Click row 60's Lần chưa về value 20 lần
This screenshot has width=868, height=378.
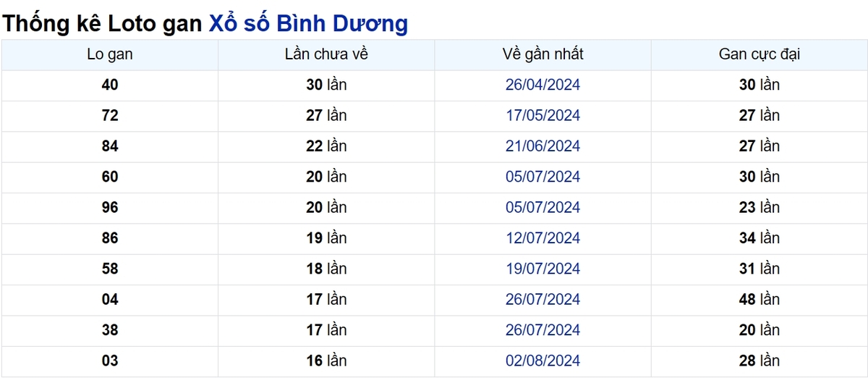327,177
